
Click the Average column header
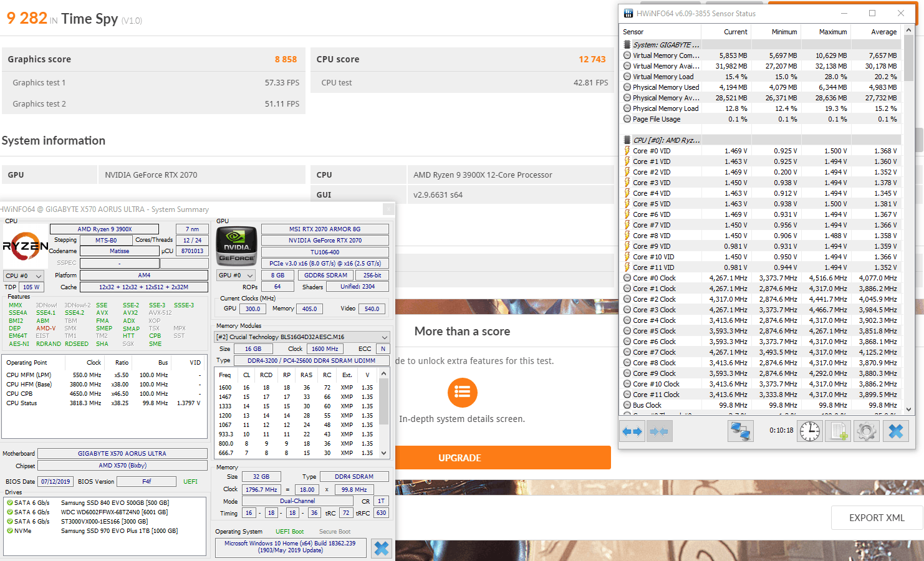[x=875, y=32]
